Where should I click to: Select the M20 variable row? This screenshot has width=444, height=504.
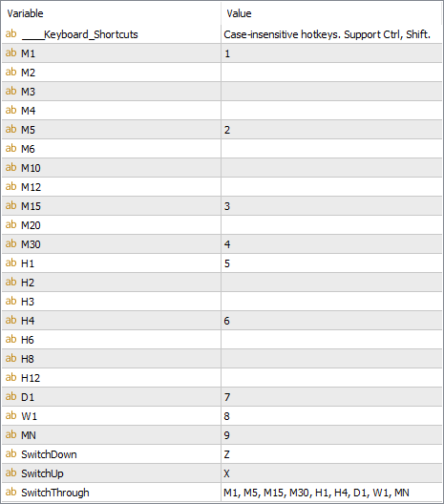[222, 225]
